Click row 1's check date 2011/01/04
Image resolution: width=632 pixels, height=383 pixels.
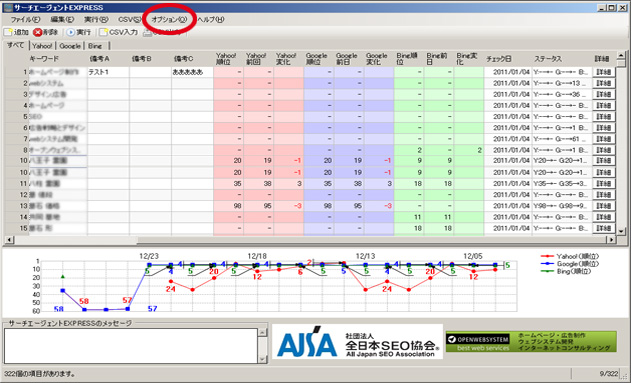click(511, 72)
